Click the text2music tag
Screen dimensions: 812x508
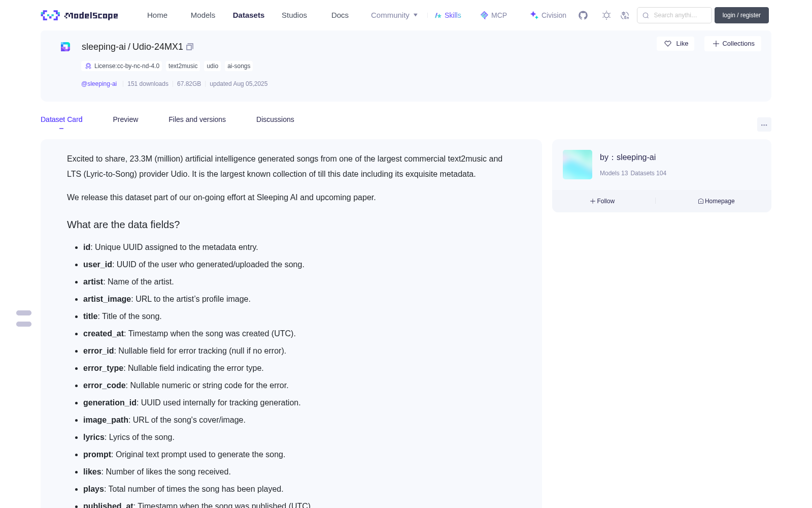coord(183,66)
